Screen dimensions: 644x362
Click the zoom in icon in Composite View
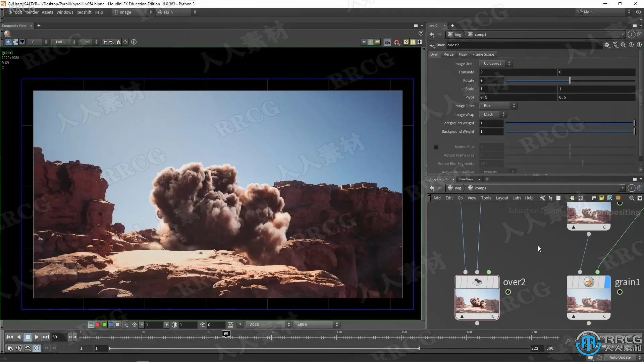[105, 42]
